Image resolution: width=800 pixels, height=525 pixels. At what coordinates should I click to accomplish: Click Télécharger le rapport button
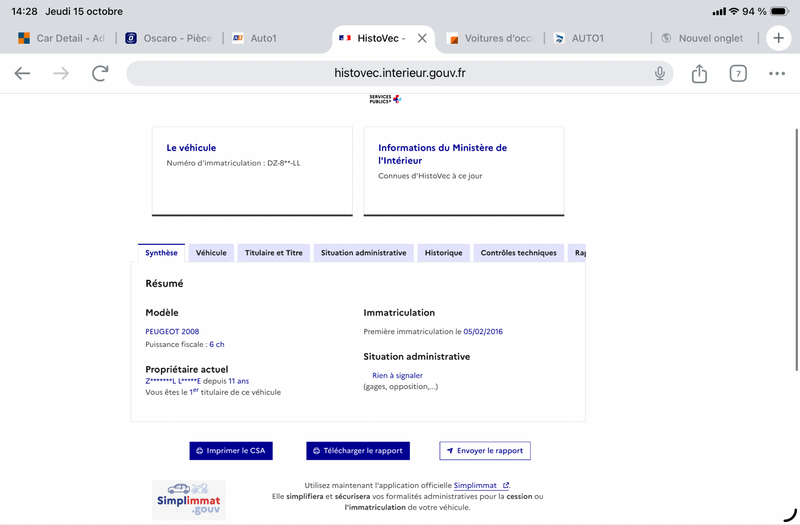pyautogui.click(x=358, y=451)
